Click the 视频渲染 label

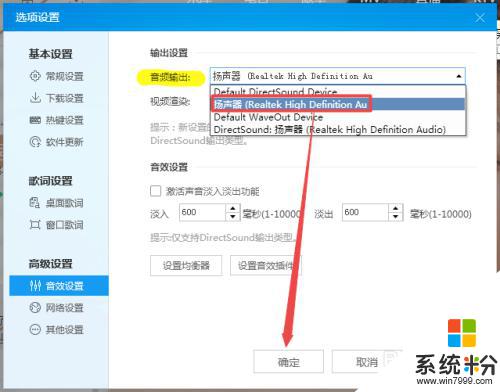[170, 101]
